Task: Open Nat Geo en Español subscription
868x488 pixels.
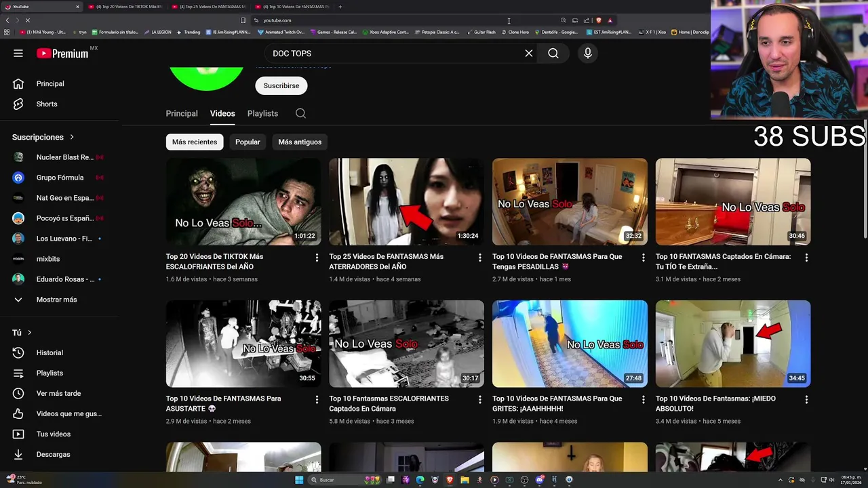Action: tap(60, 198)
